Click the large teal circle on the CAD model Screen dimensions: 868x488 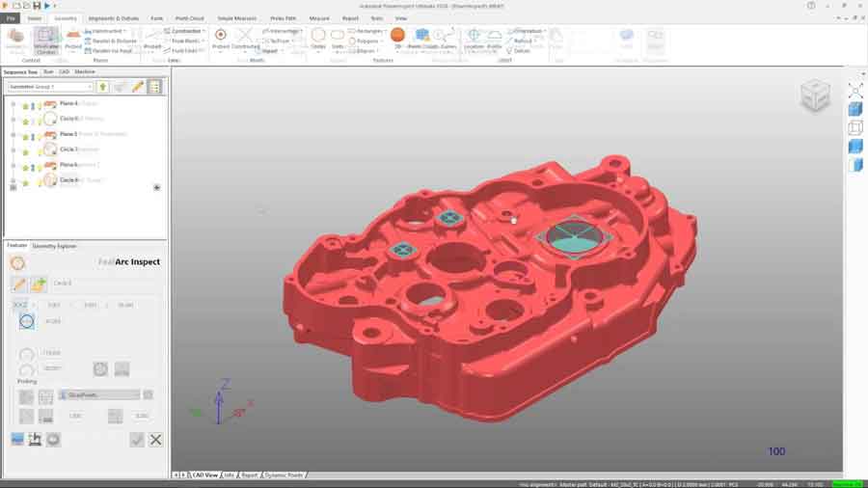pyautogui.click(x=574, y=238)
